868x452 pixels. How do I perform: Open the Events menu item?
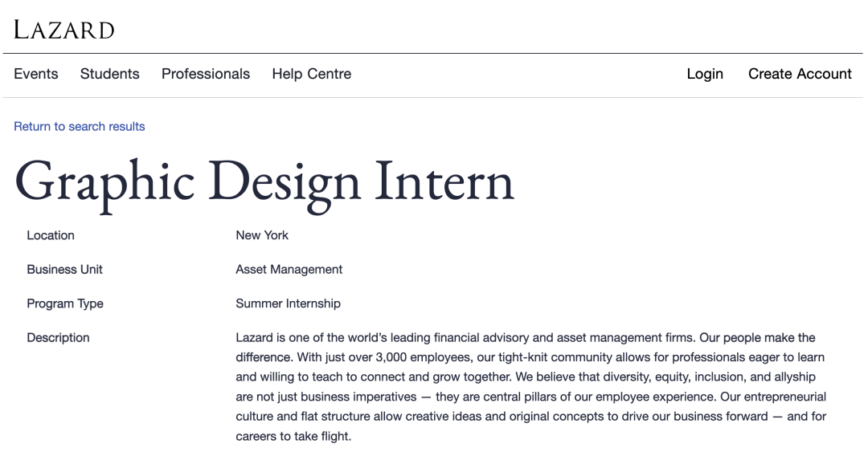point(36,74)
